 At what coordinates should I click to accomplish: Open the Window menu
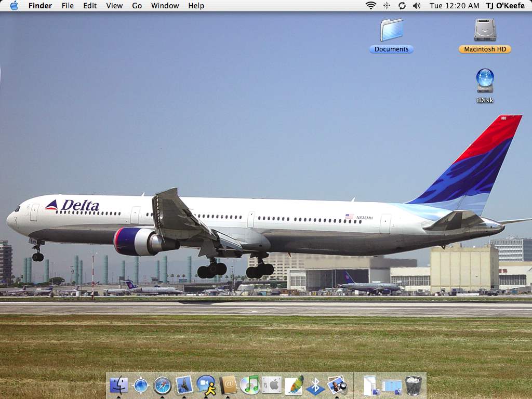[165, 6]
